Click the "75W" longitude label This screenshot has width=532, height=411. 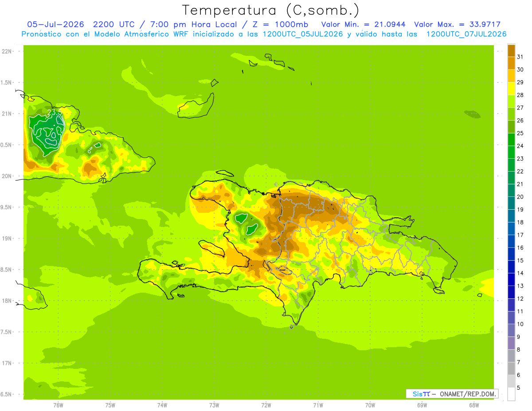pos(110,405)
